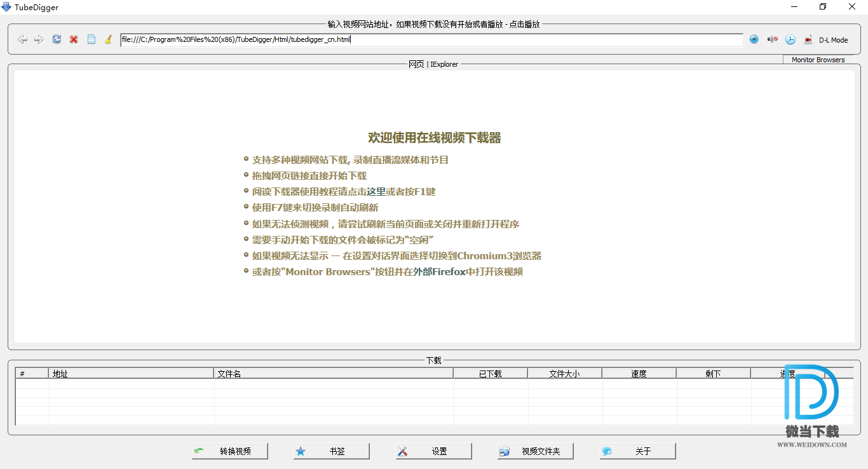This screenshot has width=868, height=469.
Task: Click the broom clean-up icon
Action: point(108,39)
